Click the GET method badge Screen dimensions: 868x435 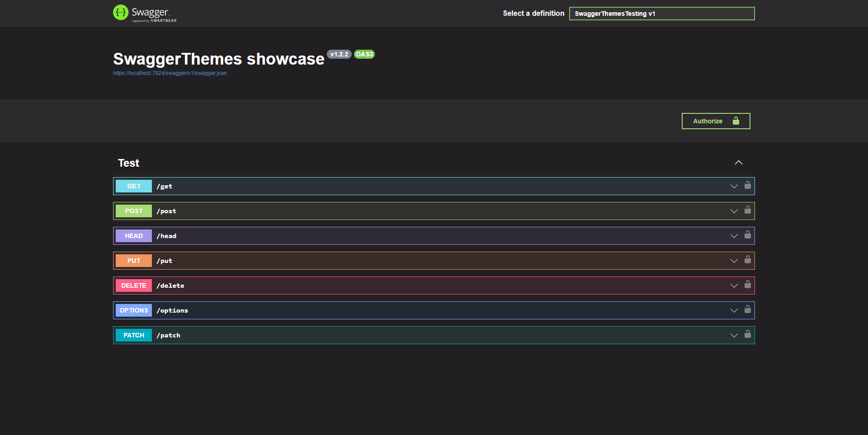(134, 186)
